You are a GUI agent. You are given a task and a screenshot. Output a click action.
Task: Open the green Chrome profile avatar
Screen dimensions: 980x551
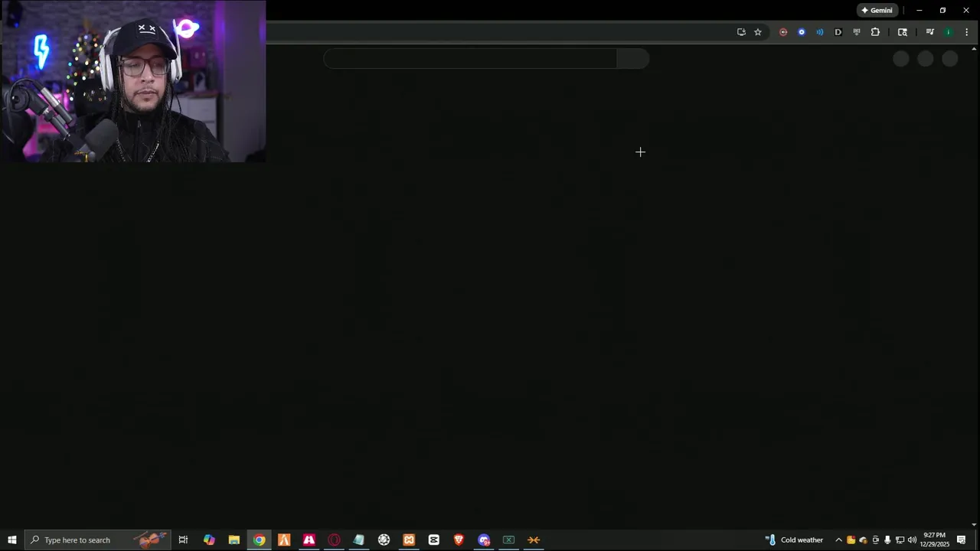point(949,32)
